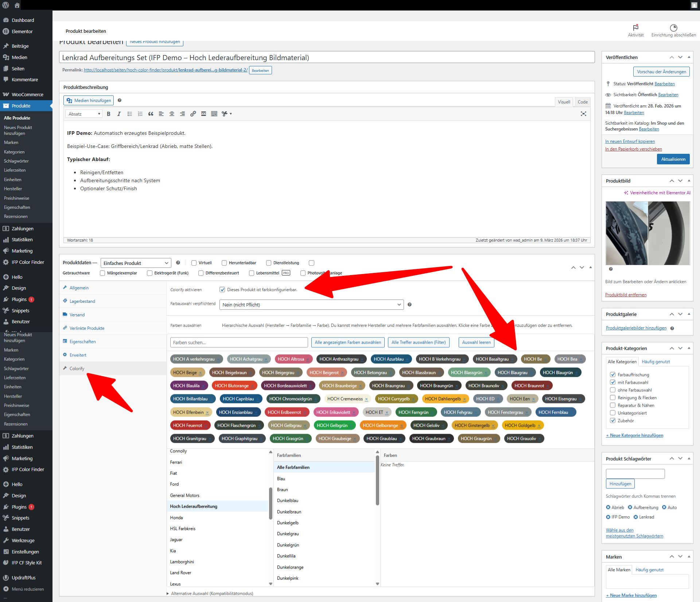Click the WordPress logo in the admin bar
Screen dimensions: 700x602
click(5, 5)
